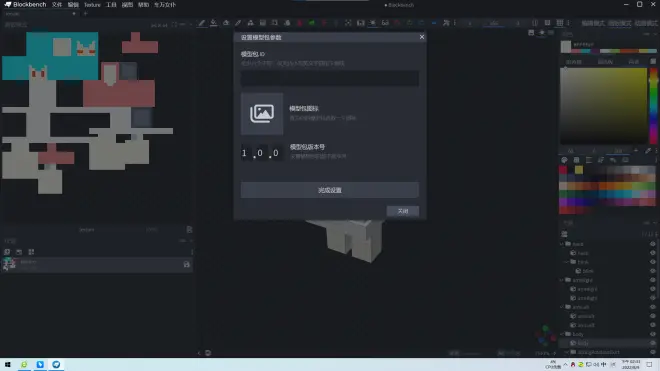Pick the red swatch in the palette
This screenshot has height=371, width=660.
pyautogui.click(x=563, y=170)
